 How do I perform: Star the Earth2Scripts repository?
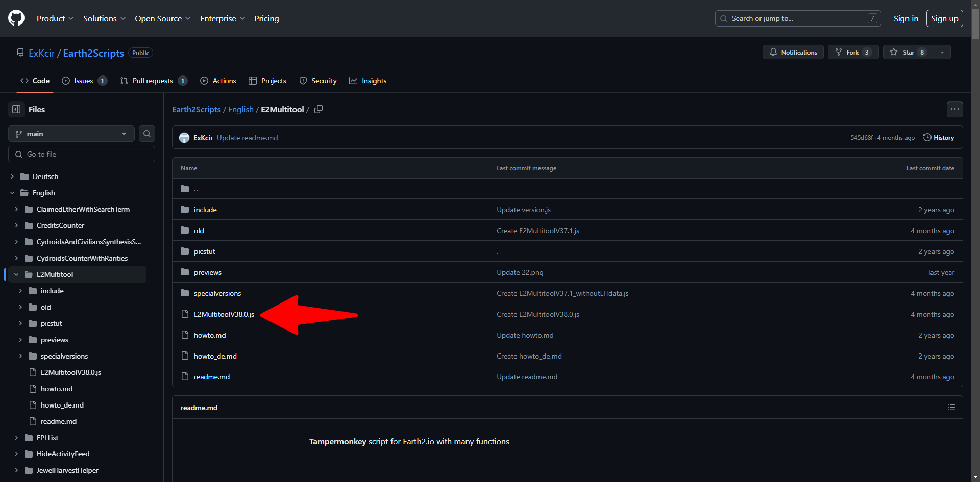tap(908, 52)
